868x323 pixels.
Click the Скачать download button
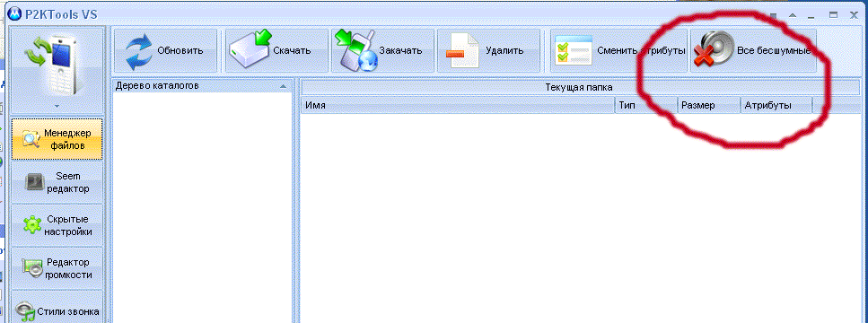point(276,50)
